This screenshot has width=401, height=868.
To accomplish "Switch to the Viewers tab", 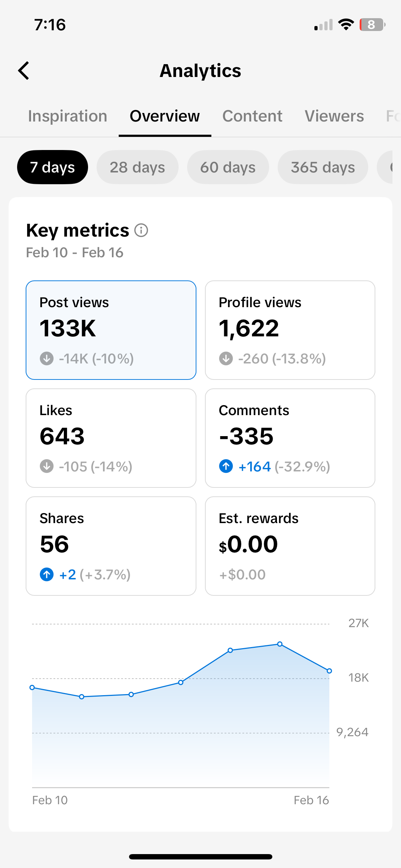I will pos(334,116).
